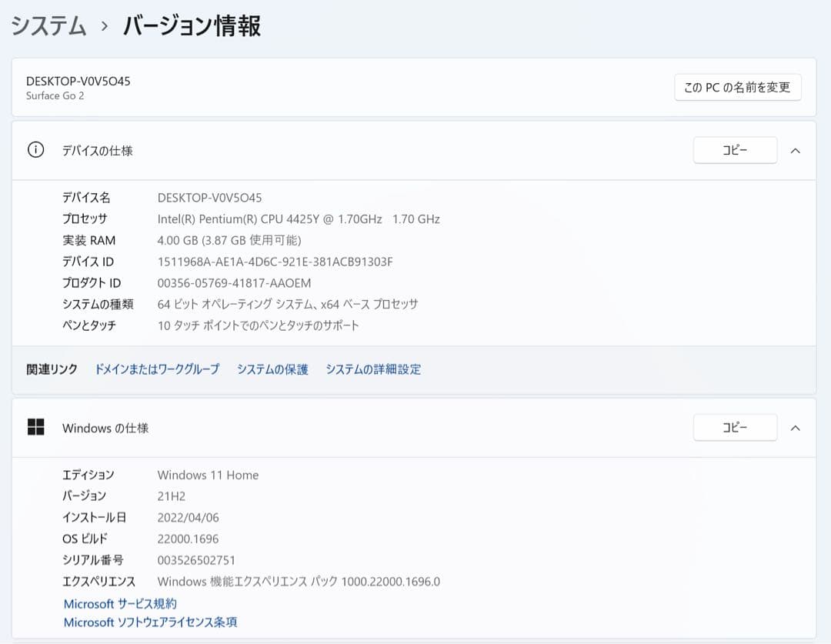This screenshot has width=831, height=644.
Task: Open the ドメインまたはワークグループ link
Action: [x=156, y=369]
